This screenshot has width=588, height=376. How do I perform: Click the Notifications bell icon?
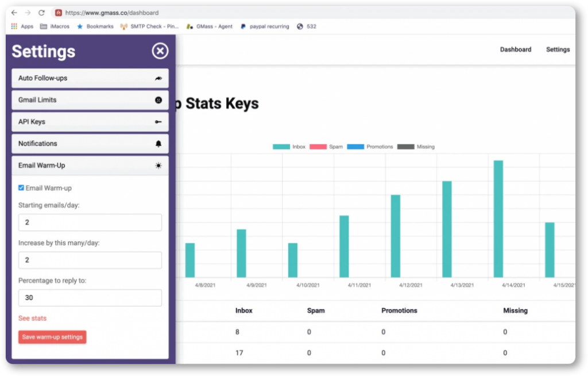pyautogui.click(x=158, y=144)
